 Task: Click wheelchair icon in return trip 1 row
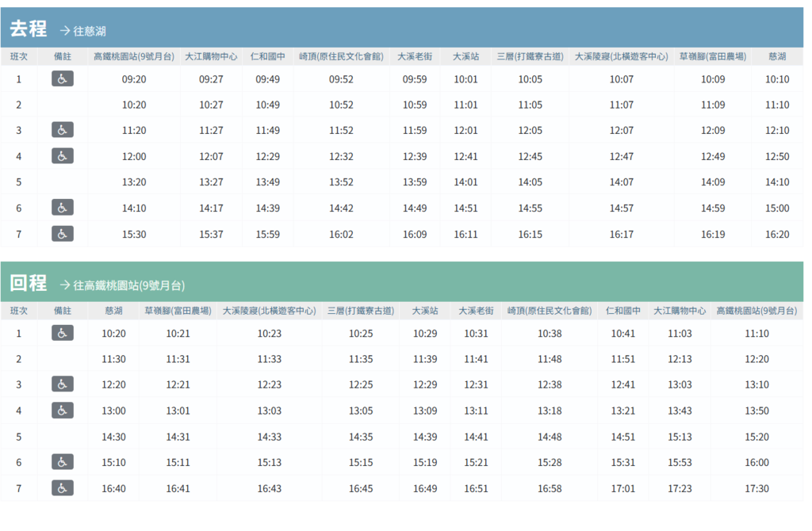tap(62, 333)
